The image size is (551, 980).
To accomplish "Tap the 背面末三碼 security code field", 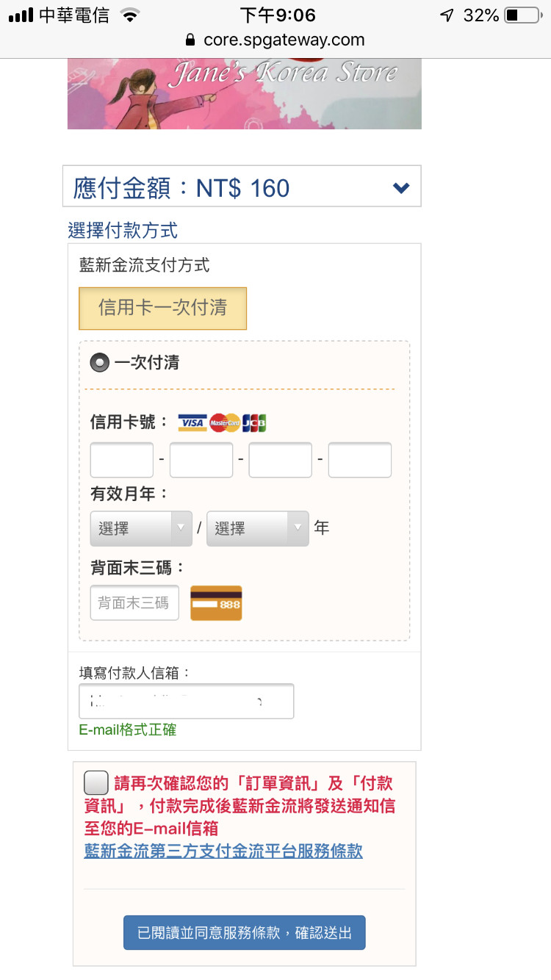I will pyautogui.click(x=134, y=603).
